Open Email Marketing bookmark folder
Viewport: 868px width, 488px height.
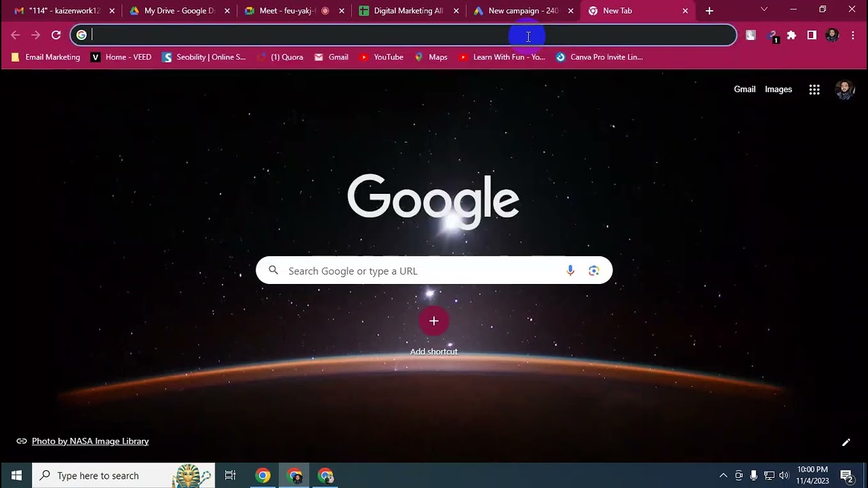(45, 57)
